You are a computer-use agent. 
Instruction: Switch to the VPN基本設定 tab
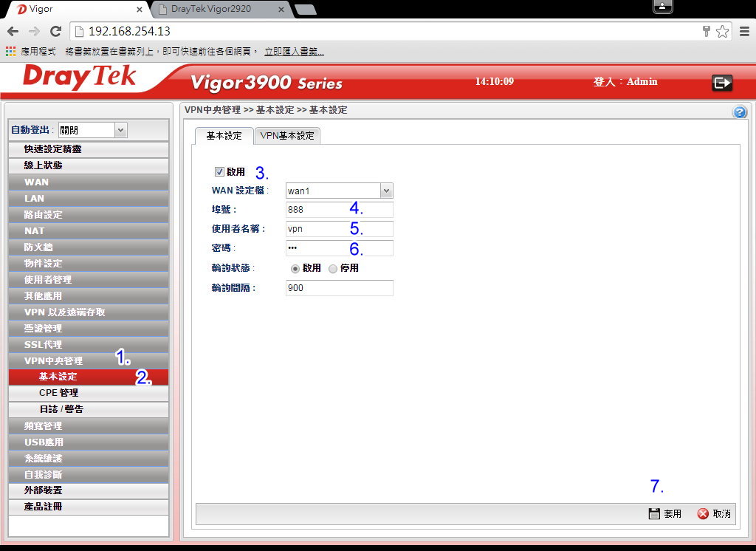coord(287,136)
